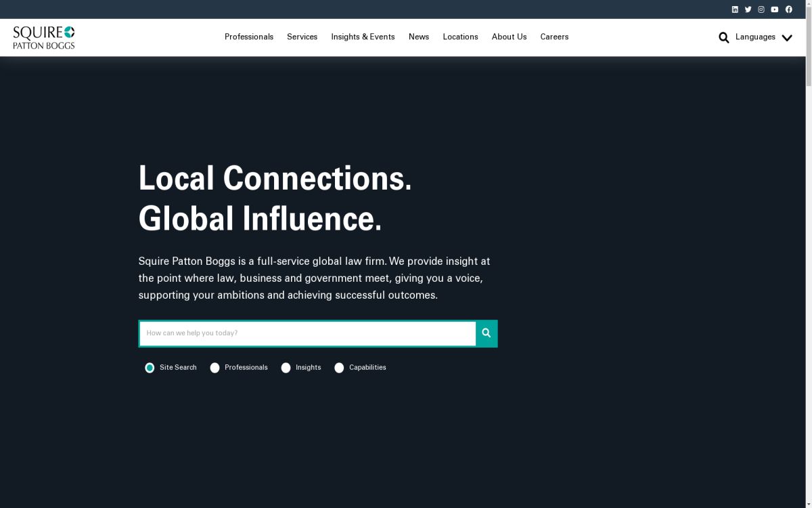Expand the Languages dropdown chevron

point(786,38)
